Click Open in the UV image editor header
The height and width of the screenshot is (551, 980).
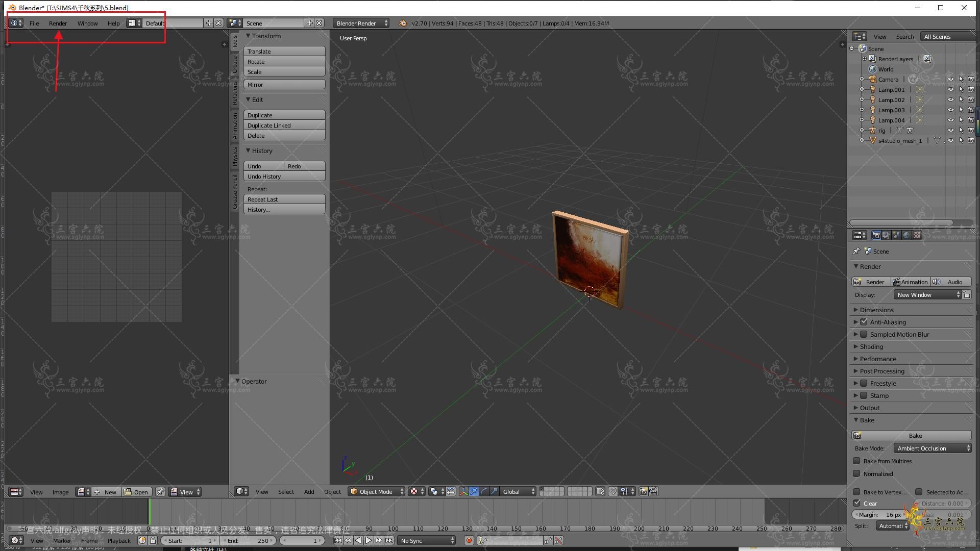136,492
